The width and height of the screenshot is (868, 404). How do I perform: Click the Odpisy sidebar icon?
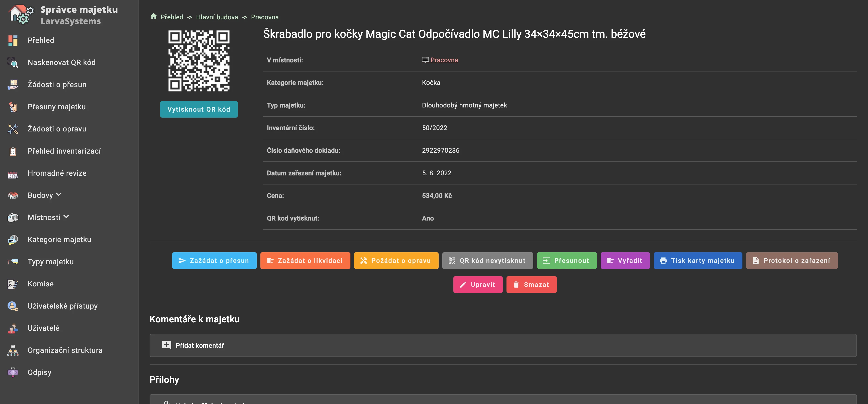pyautogui.click(x=13, y=372)
